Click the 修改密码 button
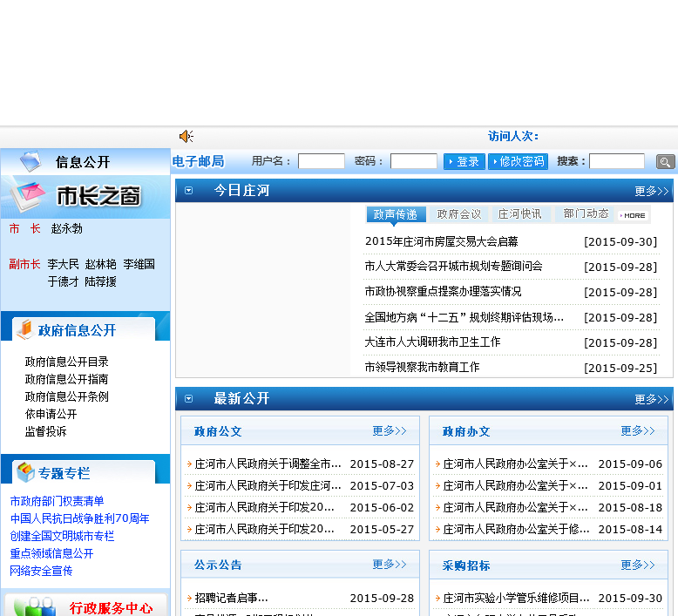This screenshot has height=616, width=678. [x=518, y=162]
